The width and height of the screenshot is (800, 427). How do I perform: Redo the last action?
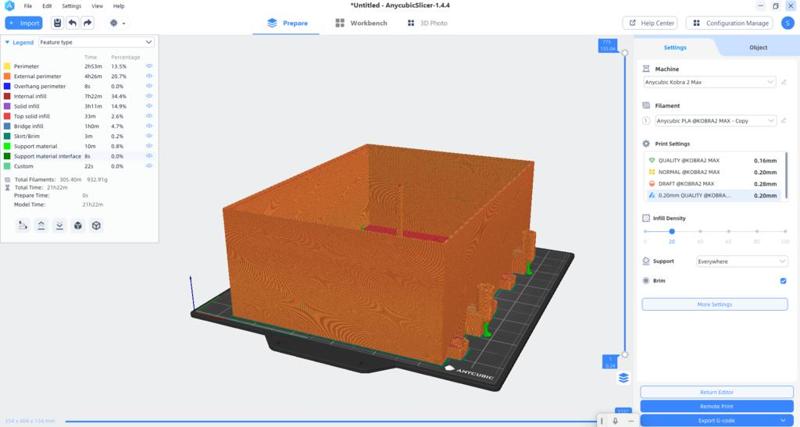[x=88, y=23]
